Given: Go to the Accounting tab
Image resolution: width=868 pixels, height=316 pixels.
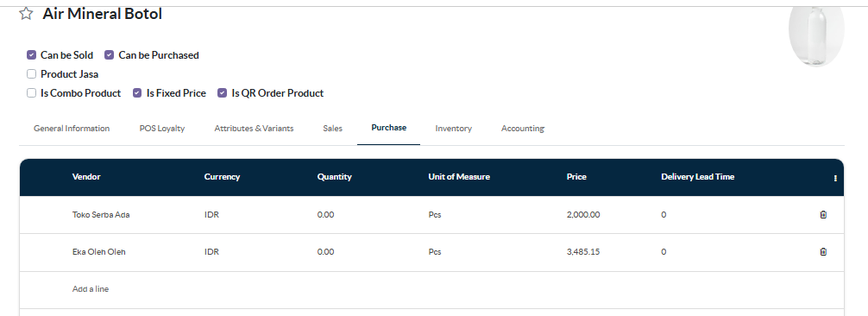Looking at the screenshot, I should click(523, 128).
